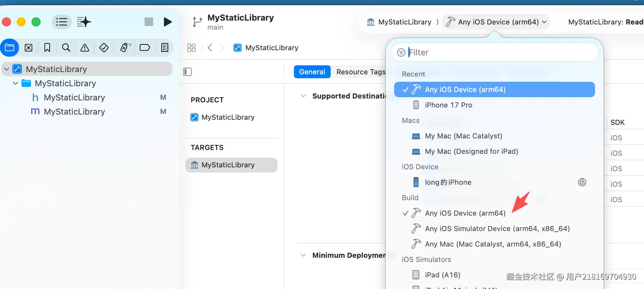
Task: Click the SDK column header
Action: click(617, 122)
